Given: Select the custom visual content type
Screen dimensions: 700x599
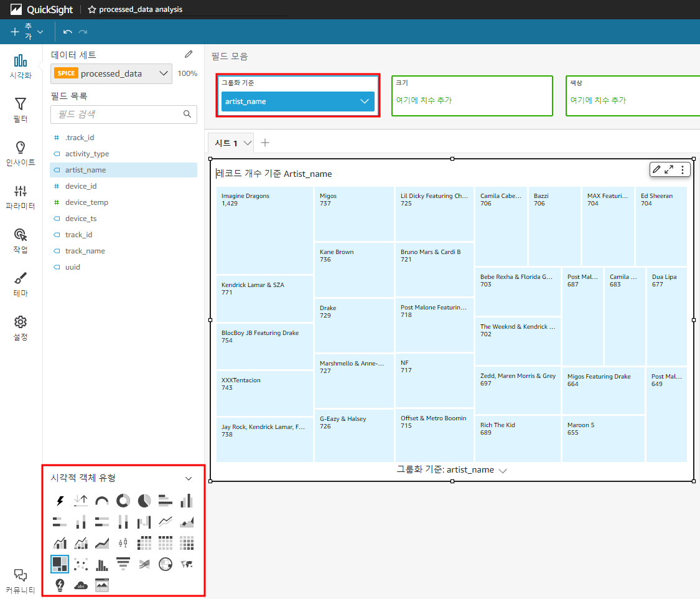Looking at the screenshot, I should point(102,585).
